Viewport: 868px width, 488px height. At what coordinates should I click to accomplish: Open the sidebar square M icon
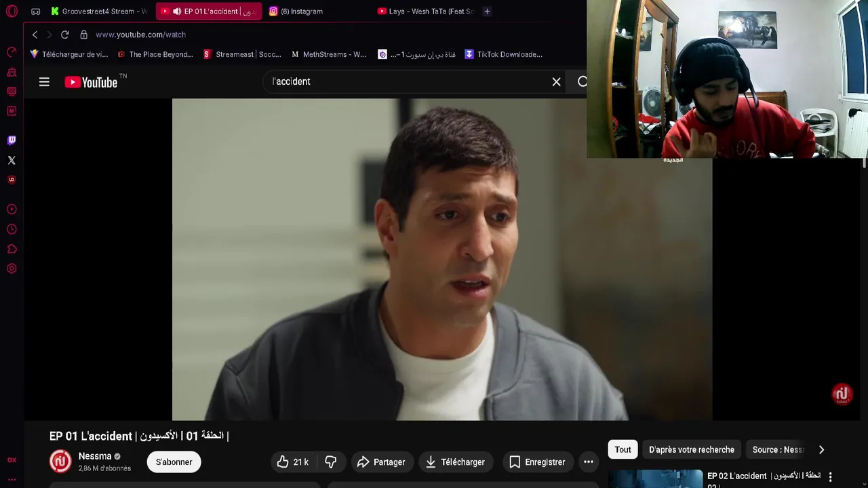12,110
